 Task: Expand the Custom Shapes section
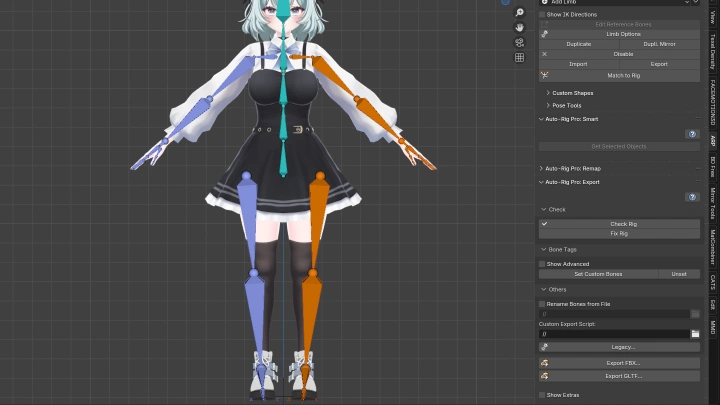(572, 93)
